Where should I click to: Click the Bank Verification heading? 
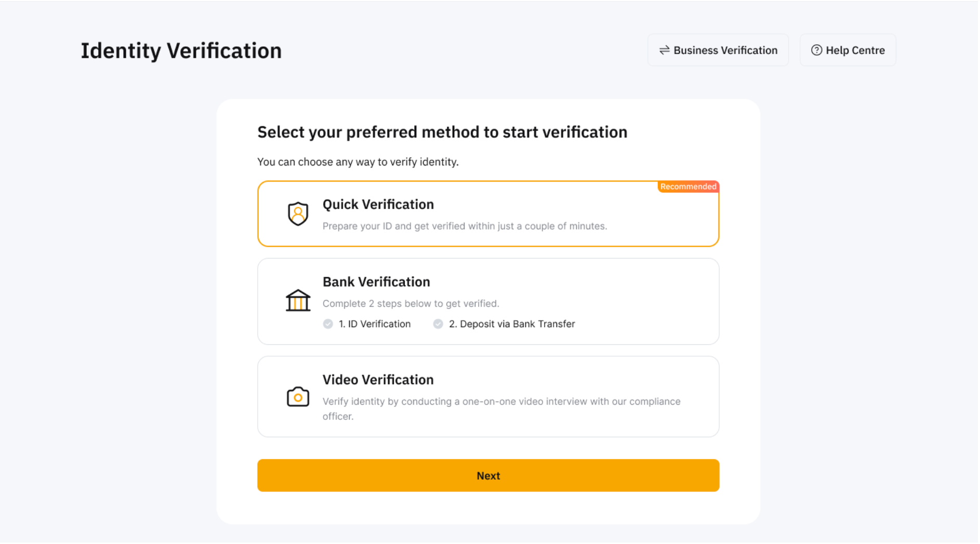(376, 282)
